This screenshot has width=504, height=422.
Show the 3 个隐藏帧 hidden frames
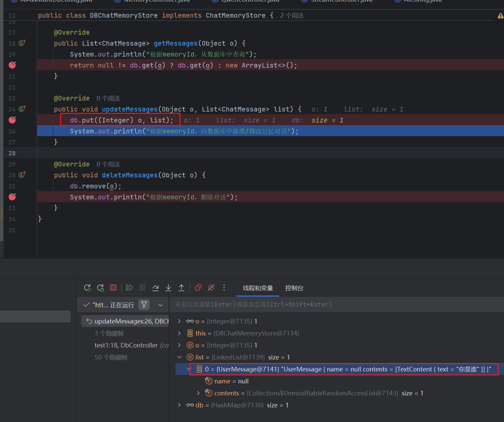tap(109, 333)
